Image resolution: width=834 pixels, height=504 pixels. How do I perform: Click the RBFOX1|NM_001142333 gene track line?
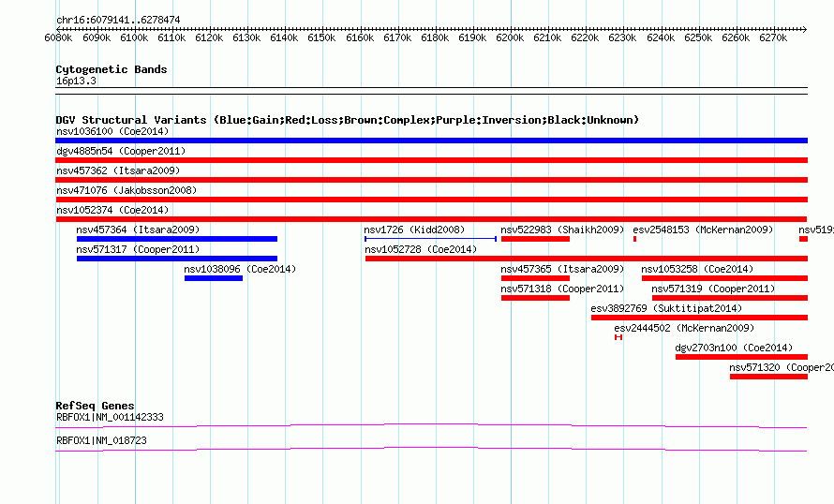(431, 425)
